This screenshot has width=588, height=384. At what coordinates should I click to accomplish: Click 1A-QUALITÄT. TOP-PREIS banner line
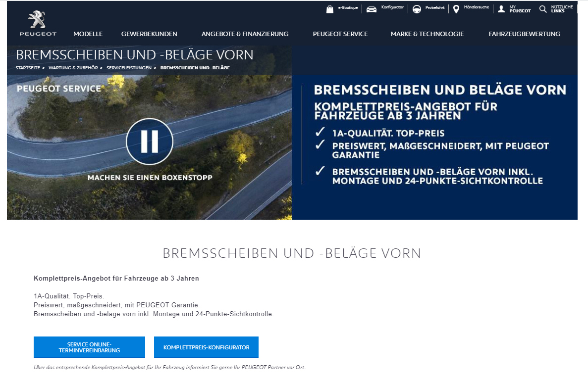[x=388, y=134]
